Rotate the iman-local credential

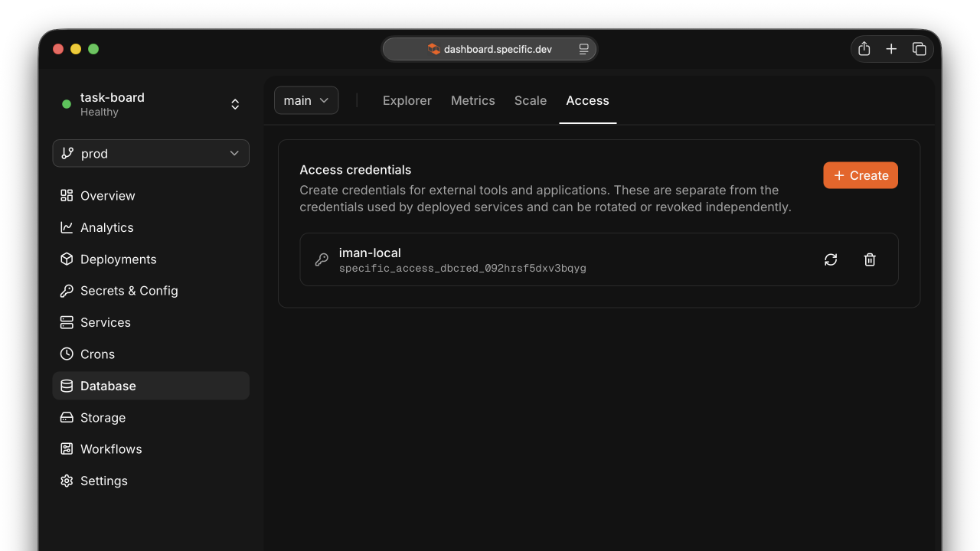click(831, 259)
